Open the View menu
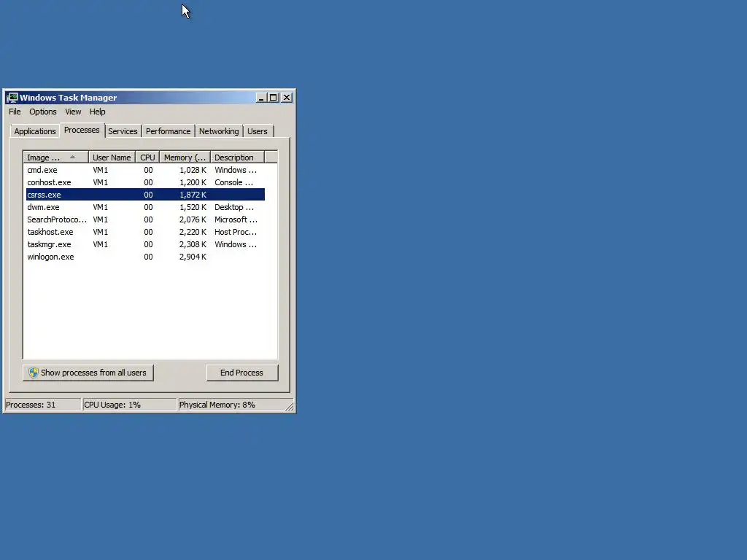 [73, 112]
